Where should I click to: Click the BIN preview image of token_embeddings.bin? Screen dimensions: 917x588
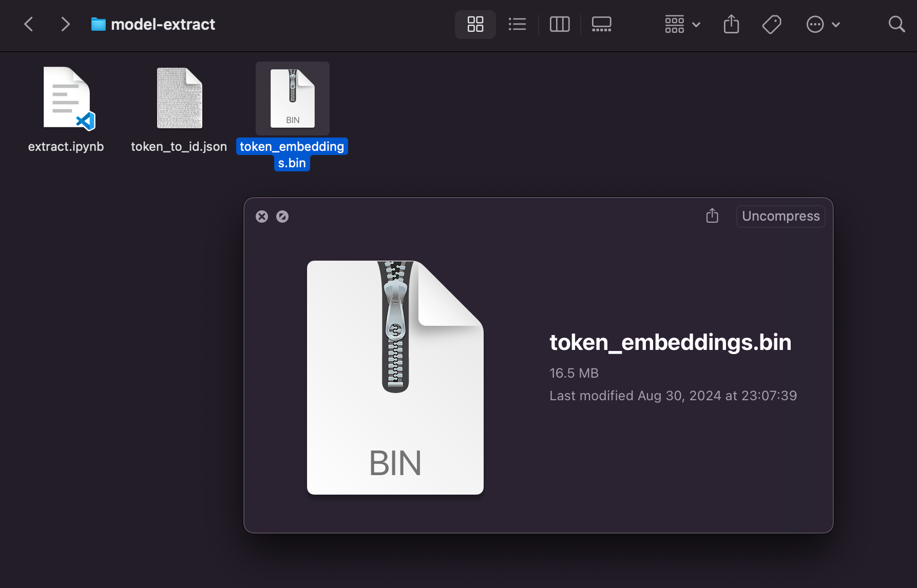click(x=395, y=377)
